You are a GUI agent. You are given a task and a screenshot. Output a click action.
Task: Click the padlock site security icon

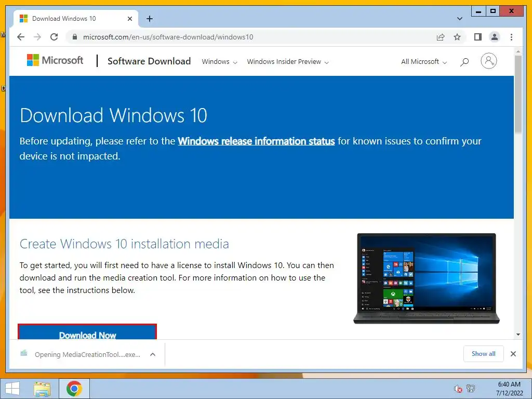pos(75,37)
